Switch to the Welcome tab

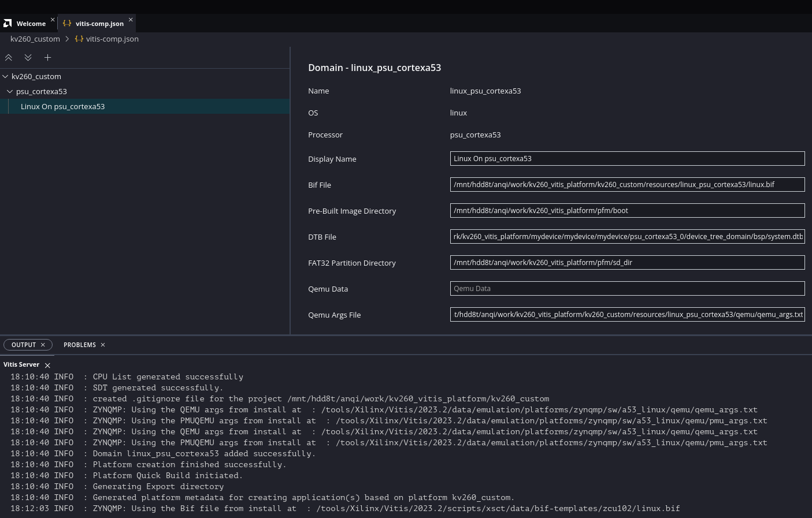point(31,24)
